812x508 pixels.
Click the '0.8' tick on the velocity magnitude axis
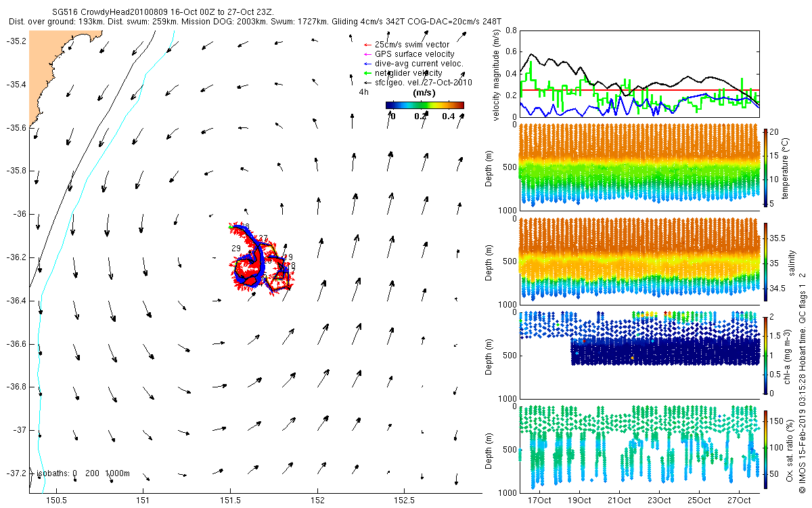(510, 30)
